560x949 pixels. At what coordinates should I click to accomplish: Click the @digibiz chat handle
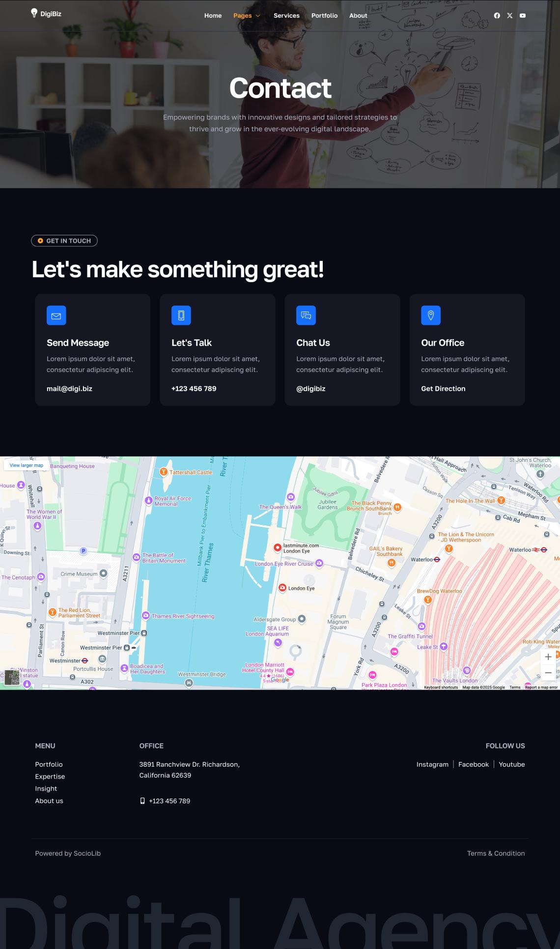coord(310,388)
